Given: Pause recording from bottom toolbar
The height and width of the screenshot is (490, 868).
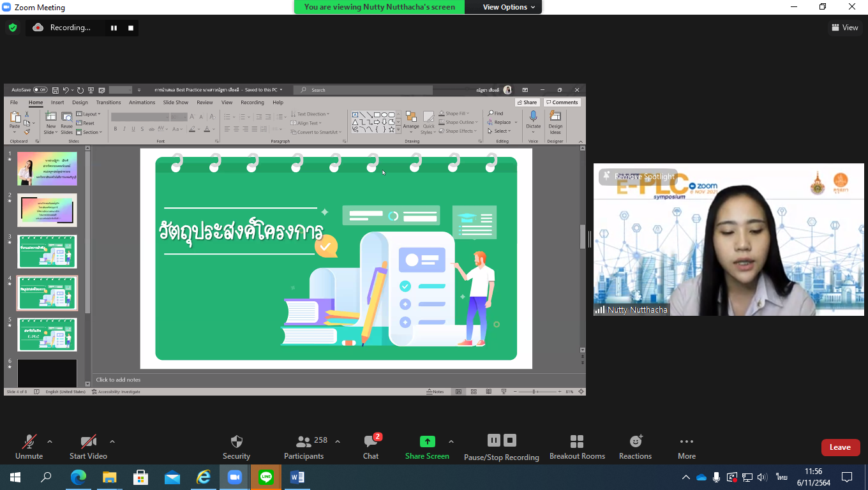Looking at the screenshot, I should point(493,440).
